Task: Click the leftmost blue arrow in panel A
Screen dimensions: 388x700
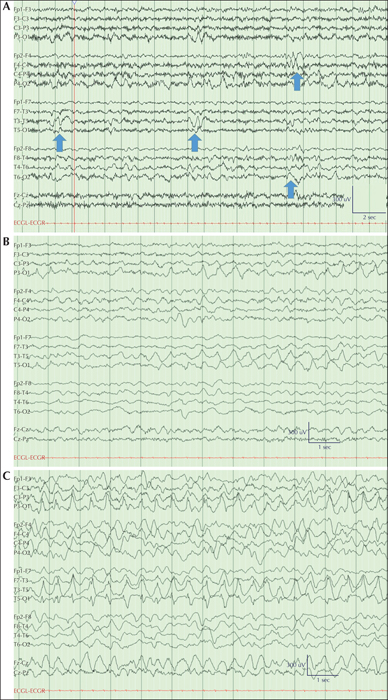Action: click(x=60, y=143)
